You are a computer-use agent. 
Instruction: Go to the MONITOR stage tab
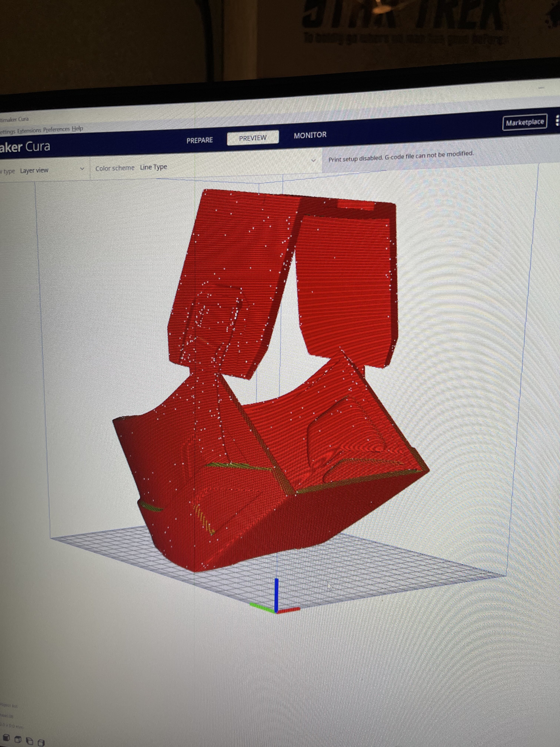tap(310, 135)
